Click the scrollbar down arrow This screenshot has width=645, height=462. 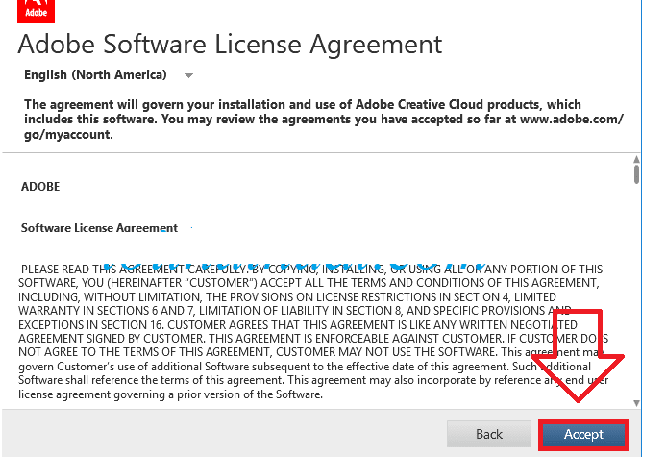tap(636, 403)
